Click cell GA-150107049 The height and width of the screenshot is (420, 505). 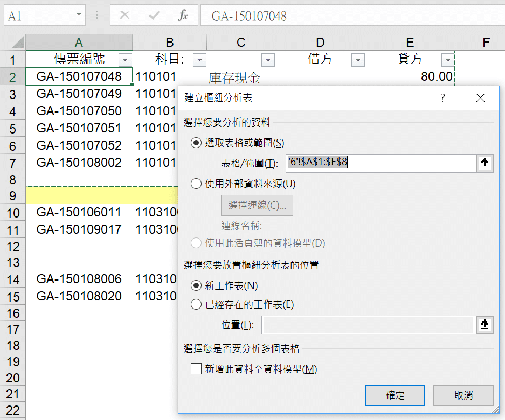(x=79, y=94)
